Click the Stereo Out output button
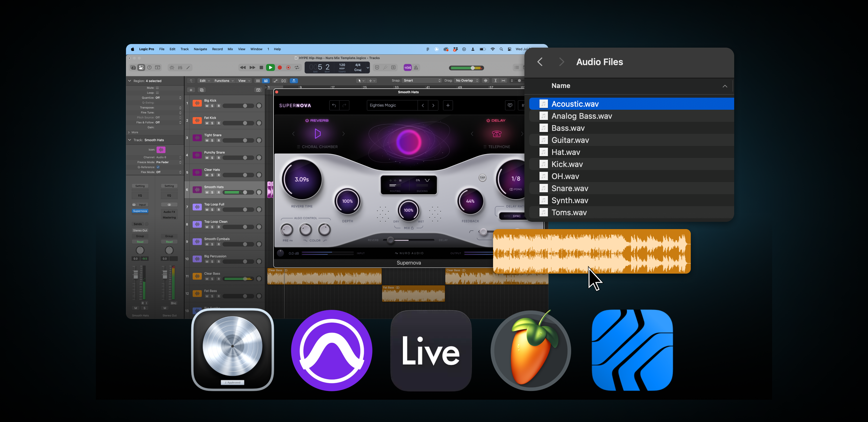The height and width of the screenshot is (422, 868). click(140, 231)
